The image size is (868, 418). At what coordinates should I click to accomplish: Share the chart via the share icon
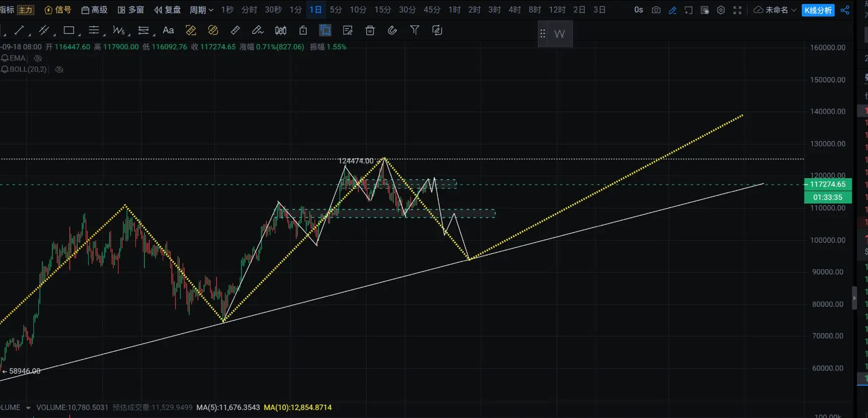coord(845,10)
